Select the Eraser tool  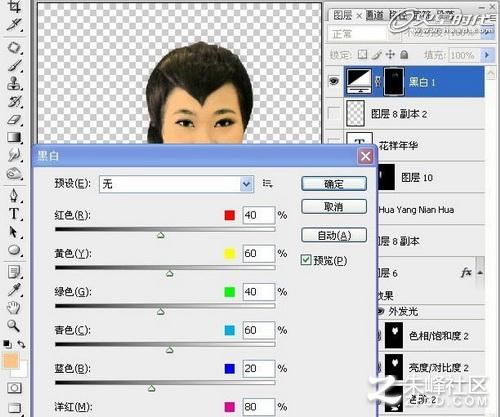point(14,119)
